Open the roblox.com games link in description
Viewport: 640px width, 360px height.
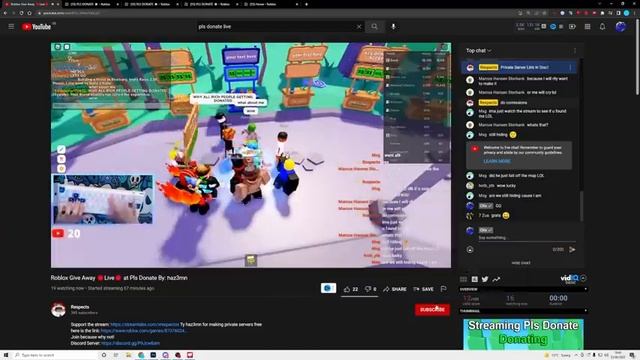(143, 331)
